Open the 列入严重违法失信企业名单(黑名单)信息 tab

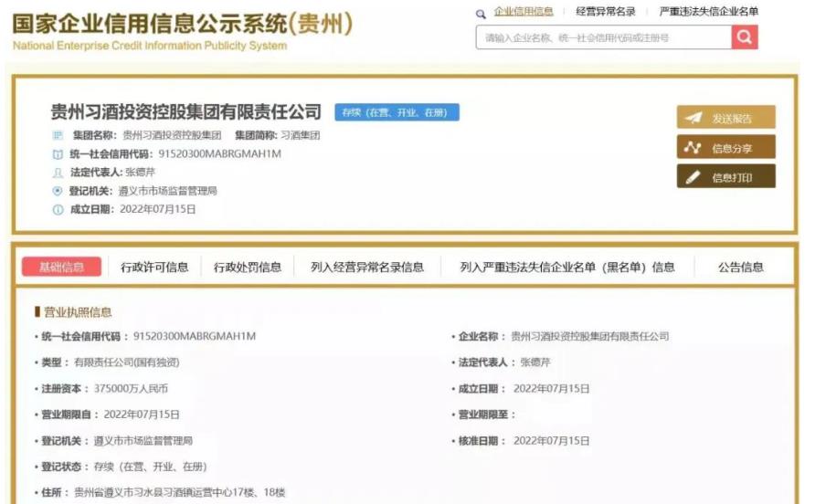point(566,268)
